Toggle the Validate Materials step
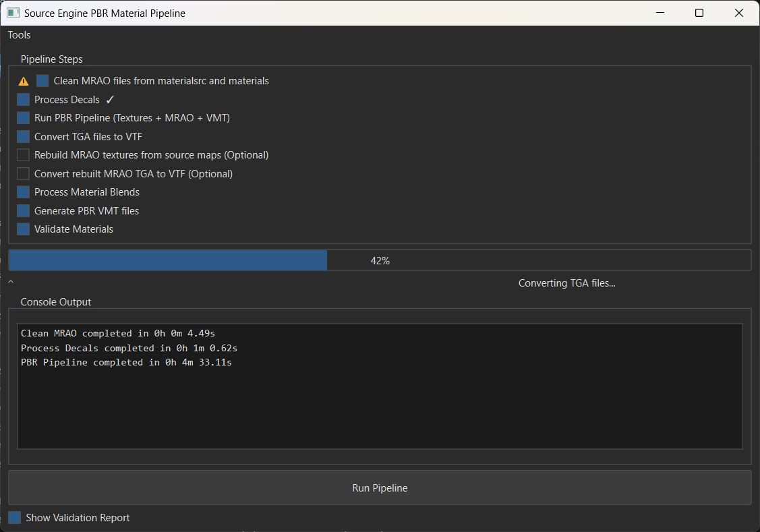760x532 pixels. point(24,229)
